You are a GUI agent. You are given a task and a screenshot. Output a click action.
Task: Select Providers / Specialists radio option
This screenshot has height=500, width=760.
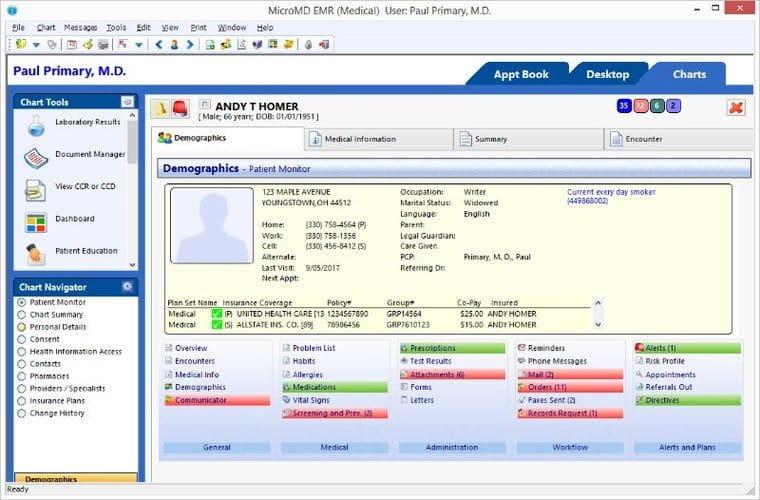pyautogui.click(x=21, y=389)
